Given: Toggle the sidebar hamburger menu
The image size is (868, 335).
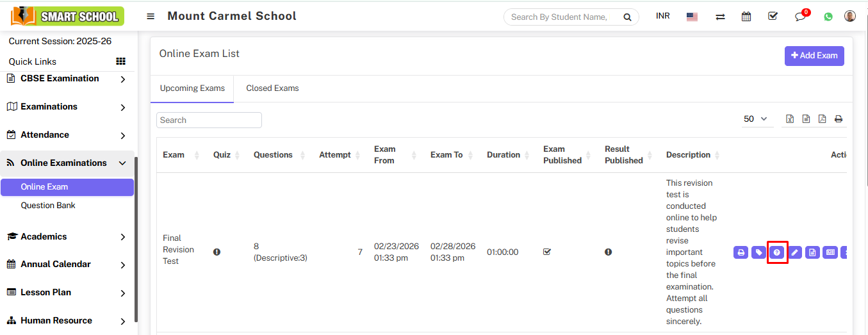Looking at the screenshot, I should pyautogui.click(x=151, y=17).
